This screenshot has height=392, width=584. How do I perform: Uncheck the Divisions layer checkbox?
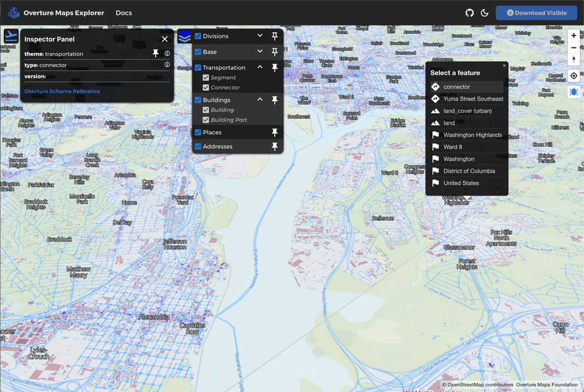point(198,36)
